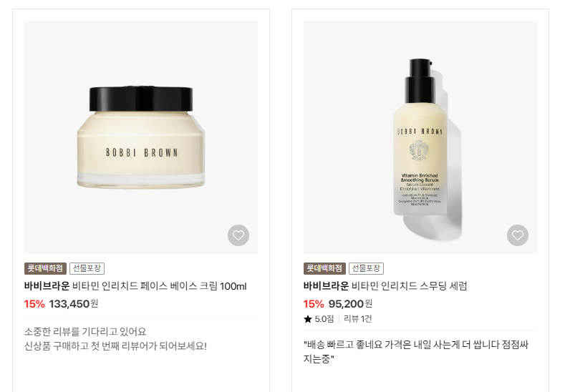Open the review quote about fast delivery
This screenshot has height=392, width=565.
tap(416, 351)
